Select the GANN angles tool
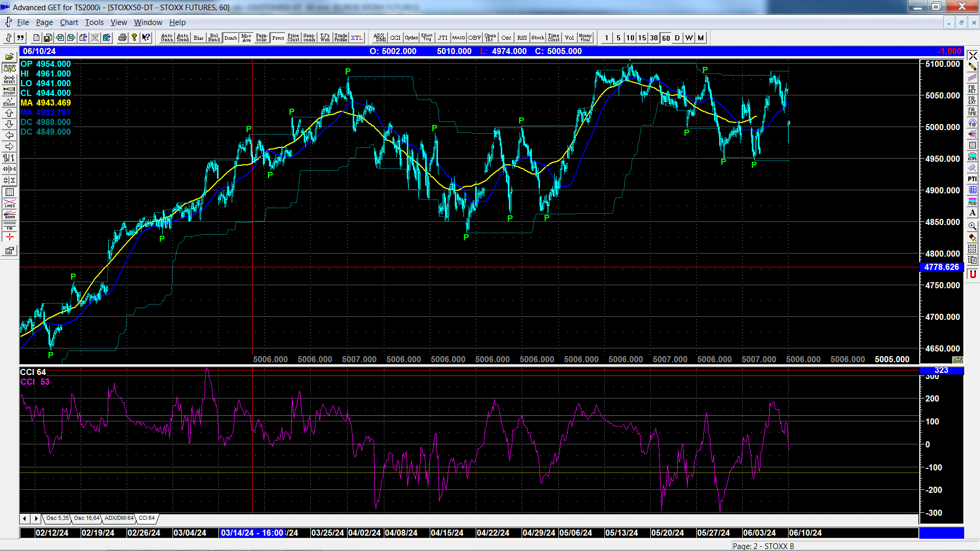The height and width of the screenshot is (551, 980). pyautogui.click(x=9, y=214)
